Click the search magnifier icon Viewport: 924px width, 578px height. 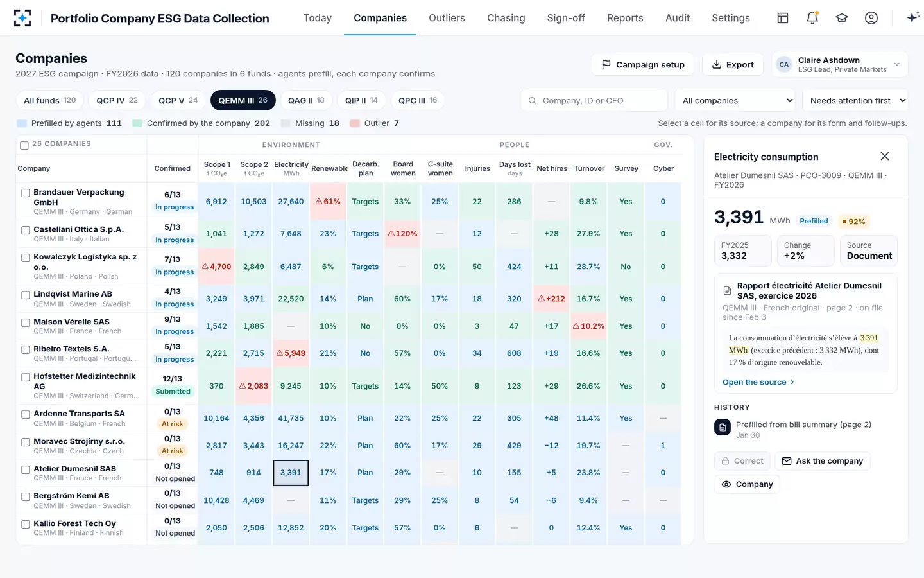[x=532, y=101]
